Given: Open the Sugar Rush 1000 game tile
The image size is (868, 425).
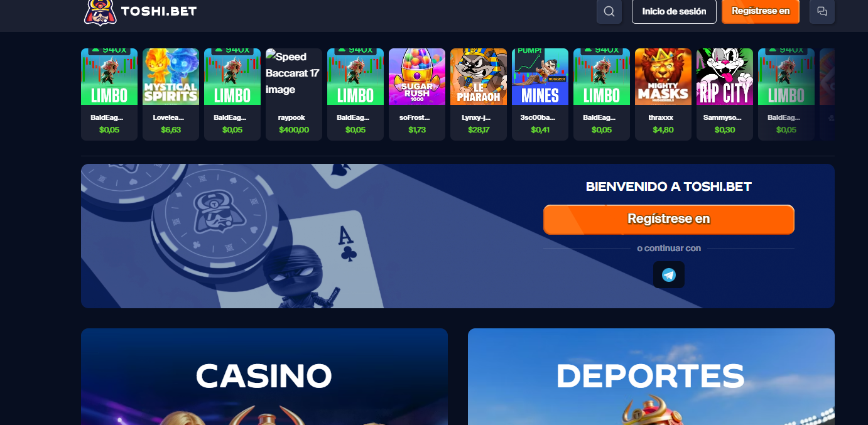Looking at the screenshot, I should click(x=417, y=77).
